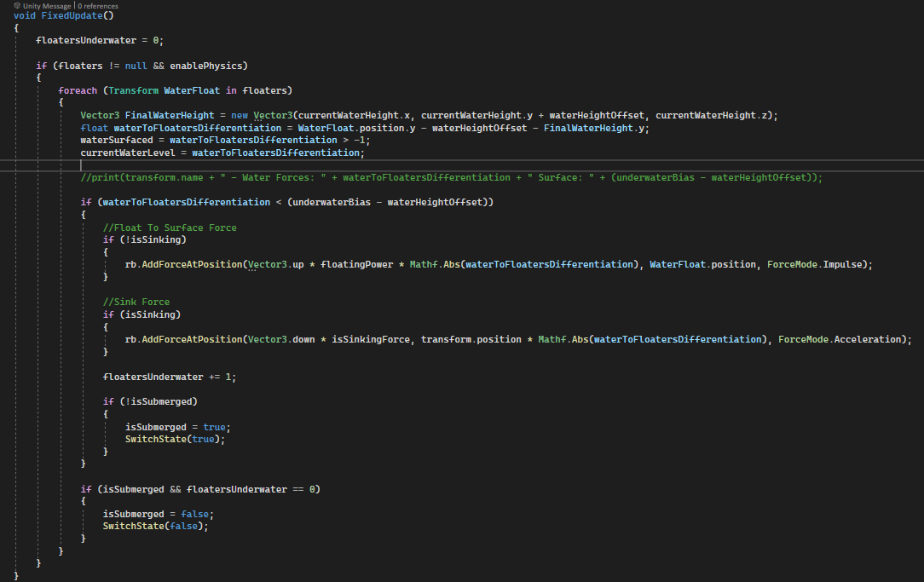Click the 'in' keyword of the foreach loop
Viewport: 924px width, 582px height.
tap(231, 90)
